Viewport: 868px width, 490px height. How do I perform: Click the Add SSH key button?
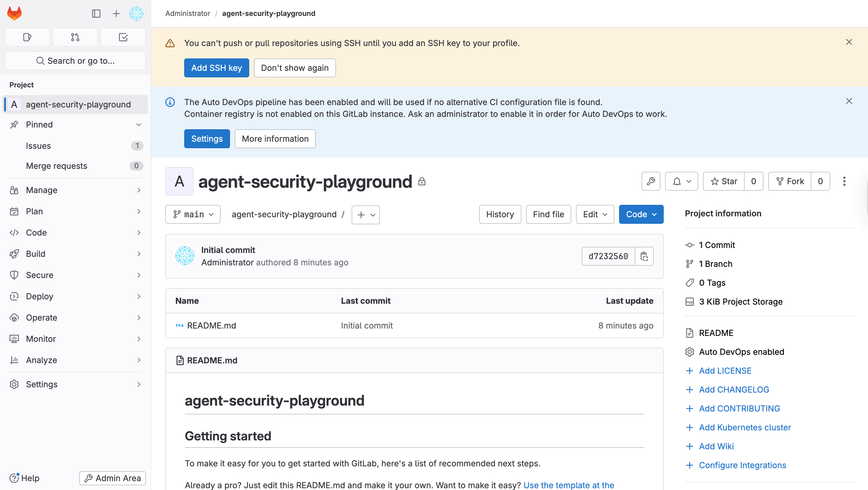click(216, 68)
